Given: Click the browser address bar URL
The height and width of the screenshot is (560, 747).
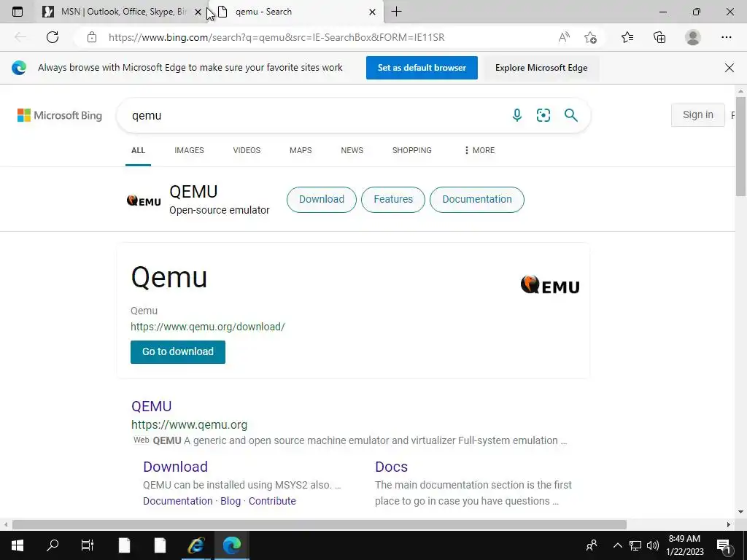Looking at the screenshot, I should [x=276, y=37].
